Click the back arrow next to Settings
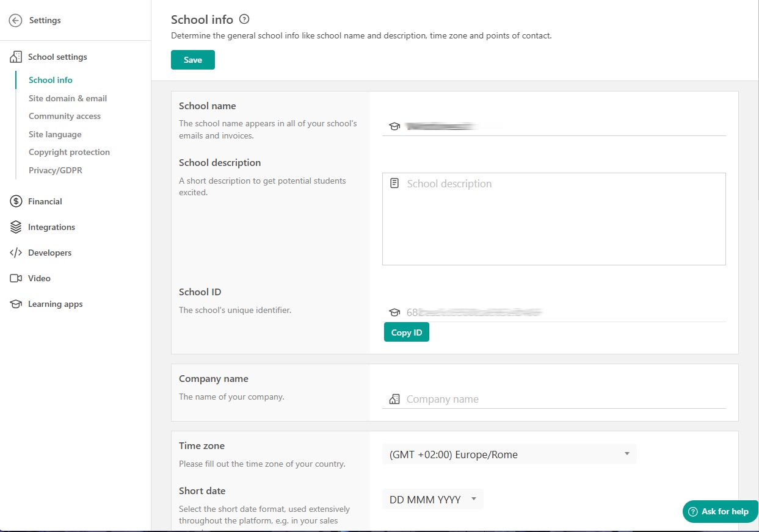Screen dimensions: 759x532 (x=15, y=20)
